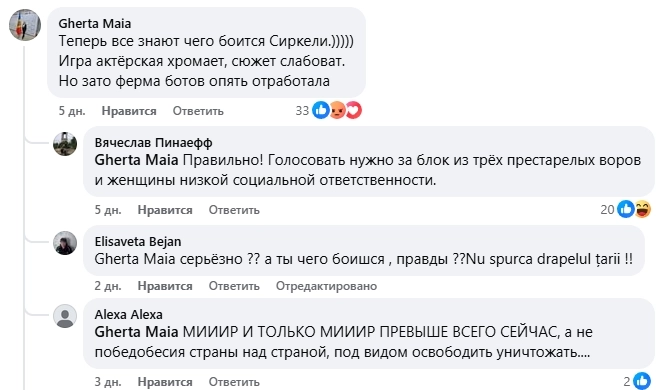669x390 pixels.
Task: Click Ответить under Gherta Maia's comment
Action: (198, 111)
